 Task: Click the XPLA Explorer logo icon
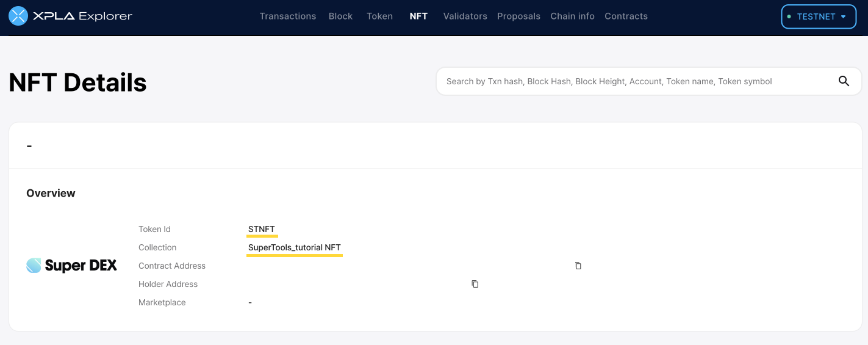click(18, 16)
